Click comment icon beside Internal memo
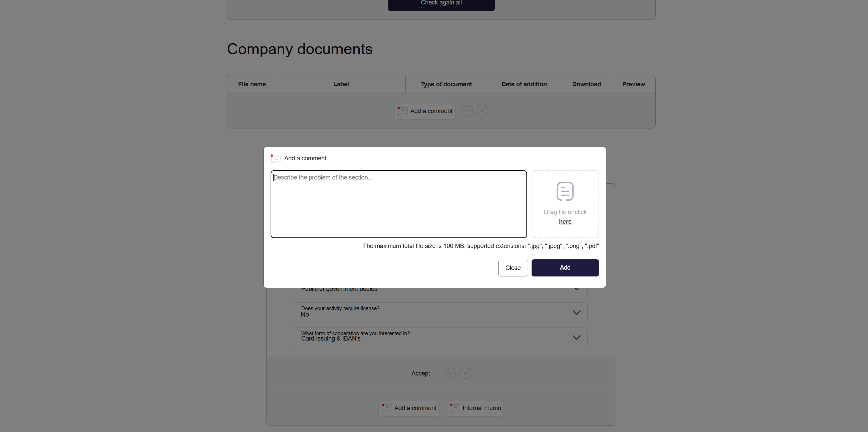This screenshot has width=868, height=432. [455, 408]
